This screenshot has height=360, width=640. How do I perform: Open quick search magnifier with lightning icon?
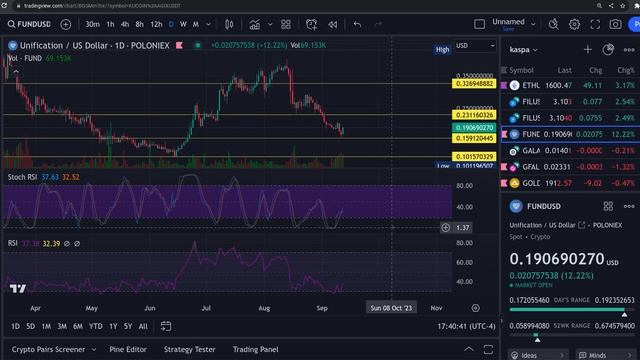pyautogui.click(x=553, y=24)
